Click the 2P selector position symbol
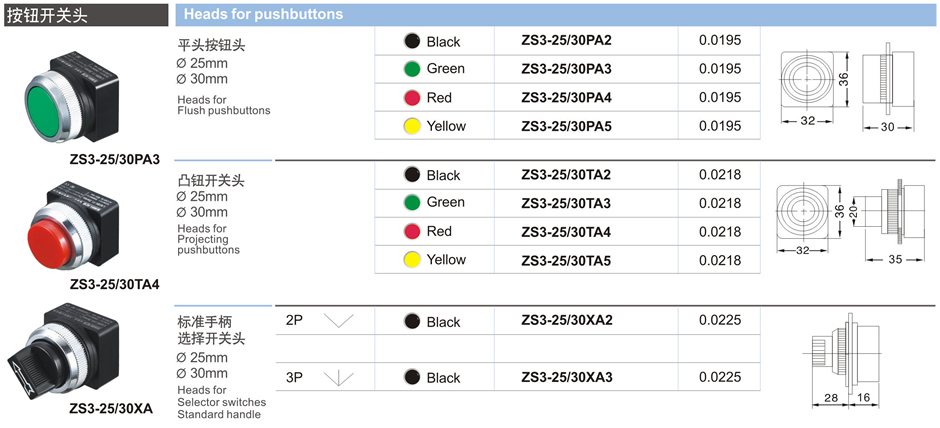 tap(339, 322)
